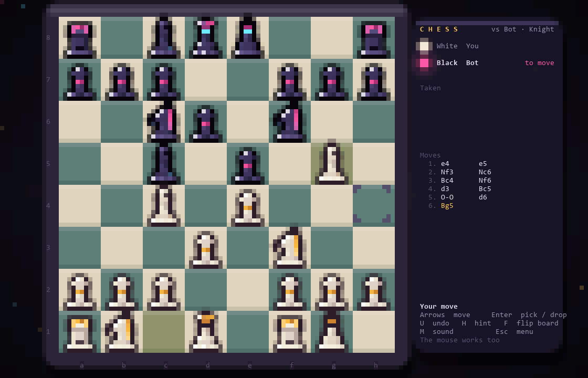Pick the black pawn on a7
This screenshot has height=378, width=588.
pos(79,82)
